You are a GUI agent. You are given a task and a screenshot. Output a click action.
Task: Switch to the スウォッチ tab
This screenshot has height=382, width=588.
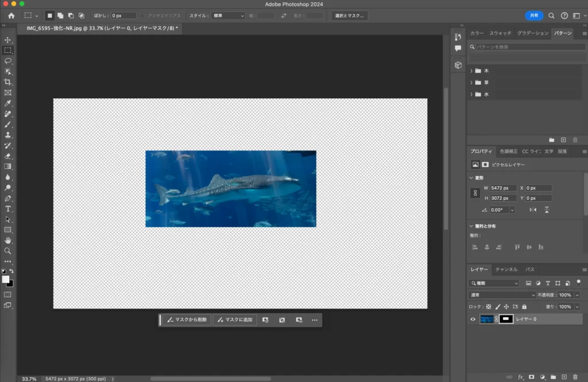(x=500, y=33)
